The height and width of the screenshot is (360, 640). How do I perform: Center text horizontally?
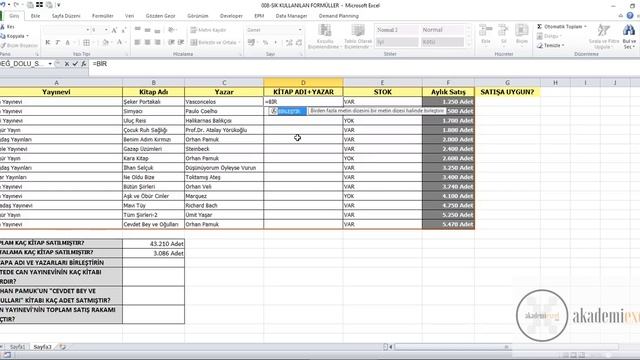click(x=147, y=42)
